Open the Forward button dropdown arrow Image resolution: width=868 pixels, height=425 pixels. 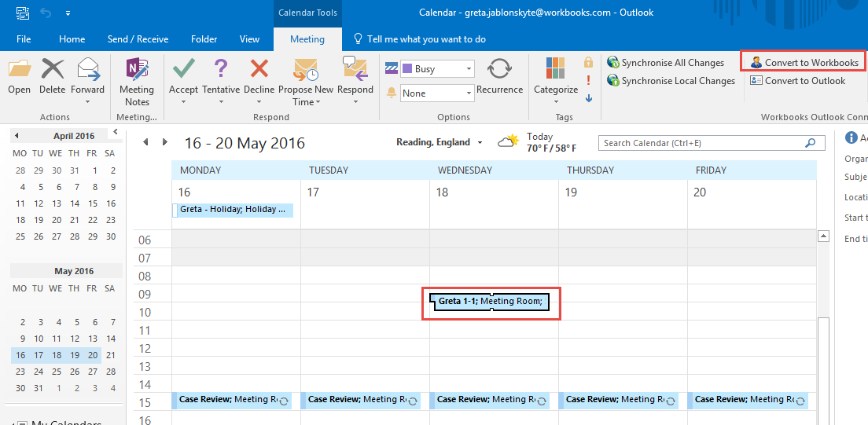87,102
